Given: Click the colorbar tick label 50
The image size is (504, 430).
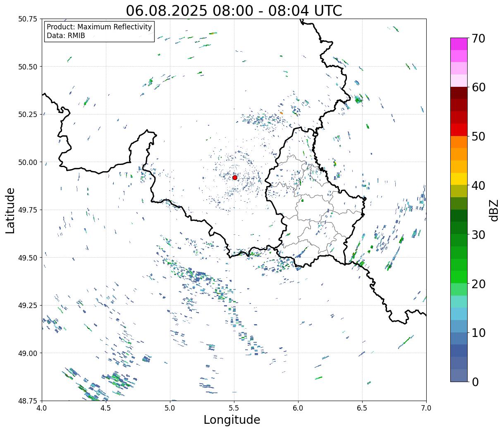Looking at the screenshot, I should pos(478,136).
